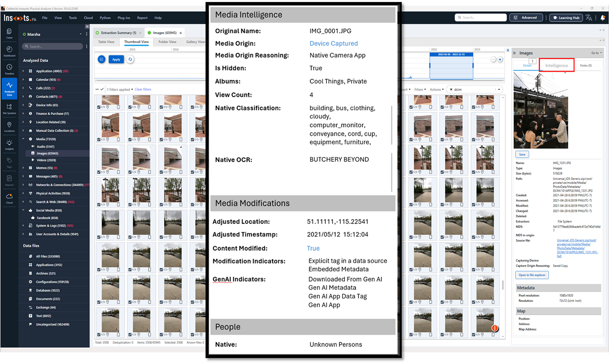Clear the dcim search term
609x364 pixels.
(451, 89)
